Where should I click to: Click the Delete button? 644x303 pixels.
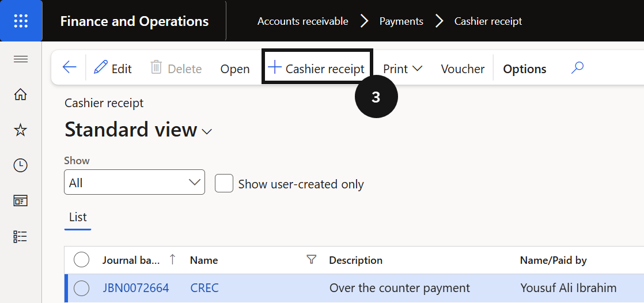pyautogui.click(x=176, y=68)
